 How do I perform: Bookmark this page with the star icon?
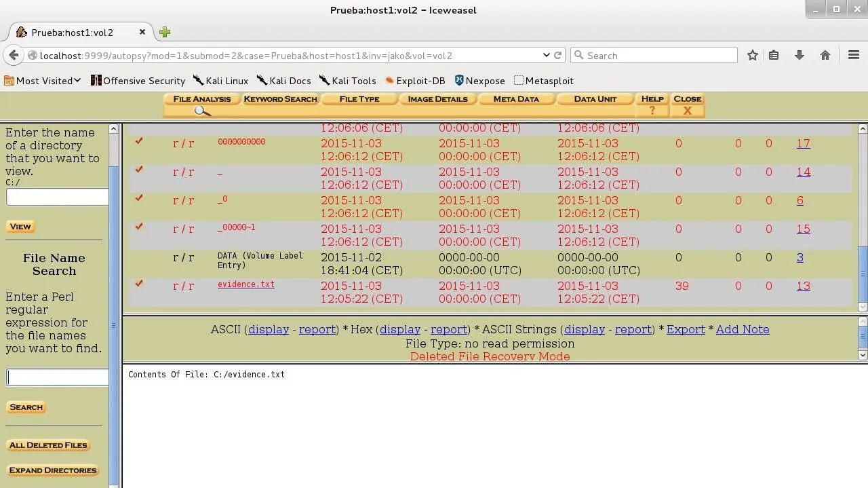point(753,55)
